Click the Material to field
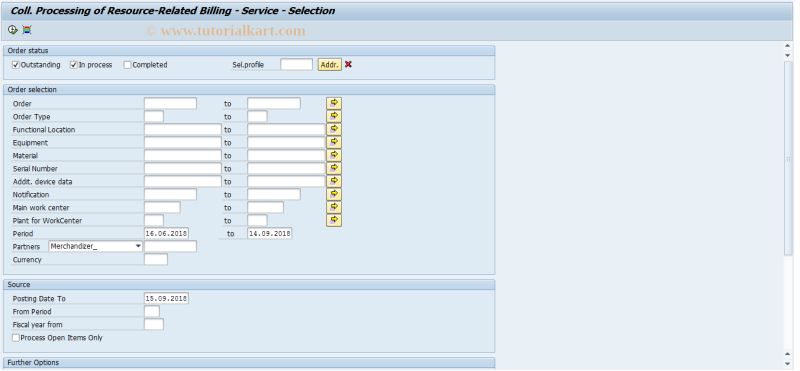Screen dimensions: 800x371 (x=286, y=156)
